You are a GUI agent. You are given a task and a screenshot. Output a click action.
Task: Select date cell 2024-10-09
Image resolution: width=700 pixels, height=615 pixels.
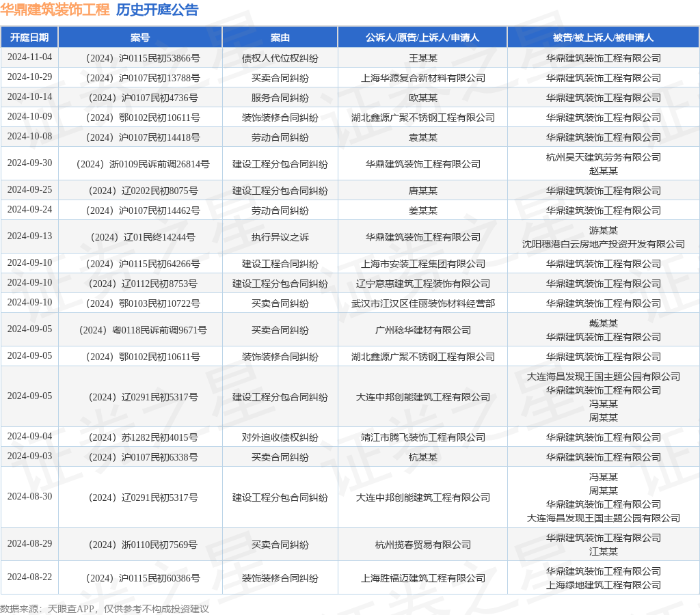tap(29, 116)
